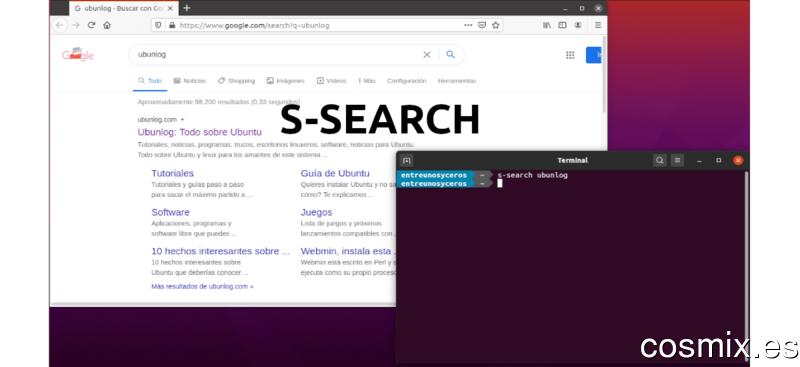Select the Todo results tab
The width and height of the screenshot is (800, 367).
[150, 81]
